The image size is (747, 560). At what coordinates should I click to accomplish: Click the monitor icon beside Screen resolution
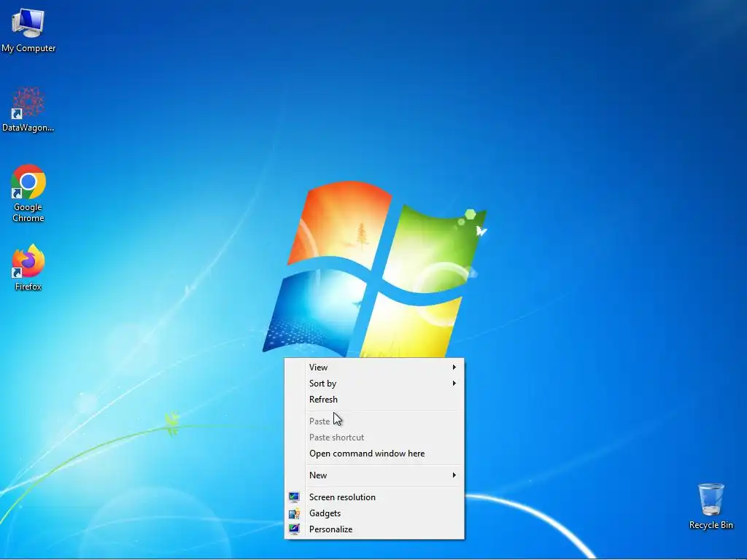(294, 497)
